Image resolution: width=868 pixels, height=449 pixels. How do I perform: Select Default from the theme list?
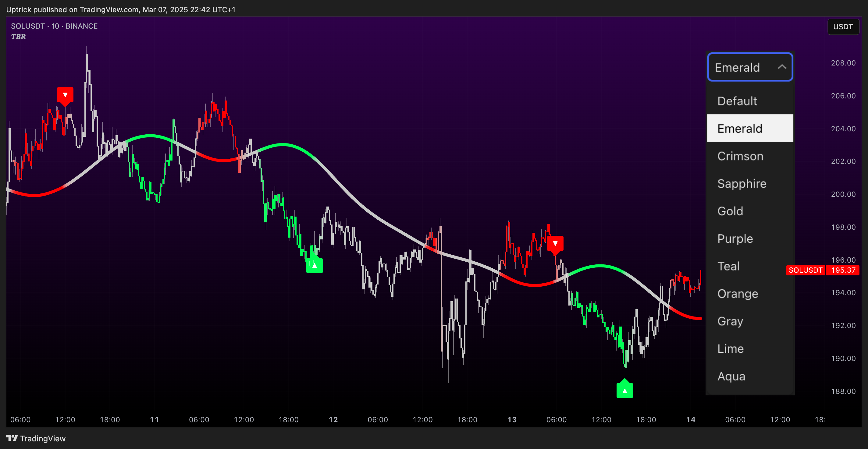tap(750, 101)
